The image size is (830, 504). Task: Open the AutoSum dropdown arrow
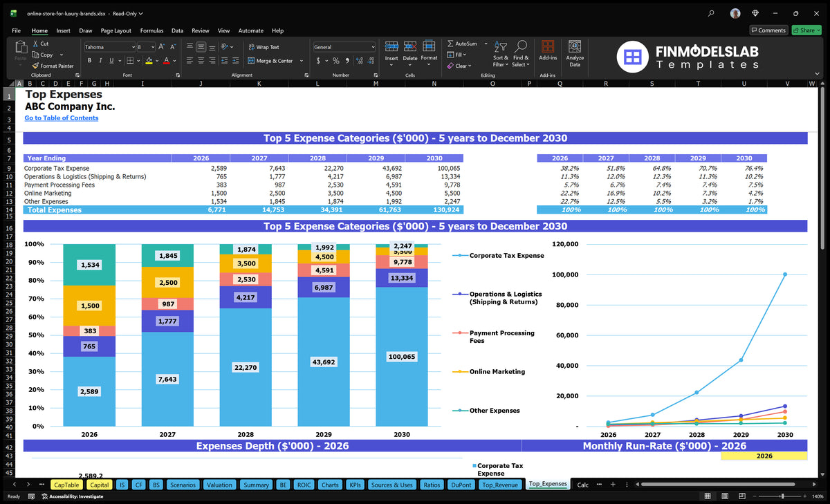[x=486, y=44]
